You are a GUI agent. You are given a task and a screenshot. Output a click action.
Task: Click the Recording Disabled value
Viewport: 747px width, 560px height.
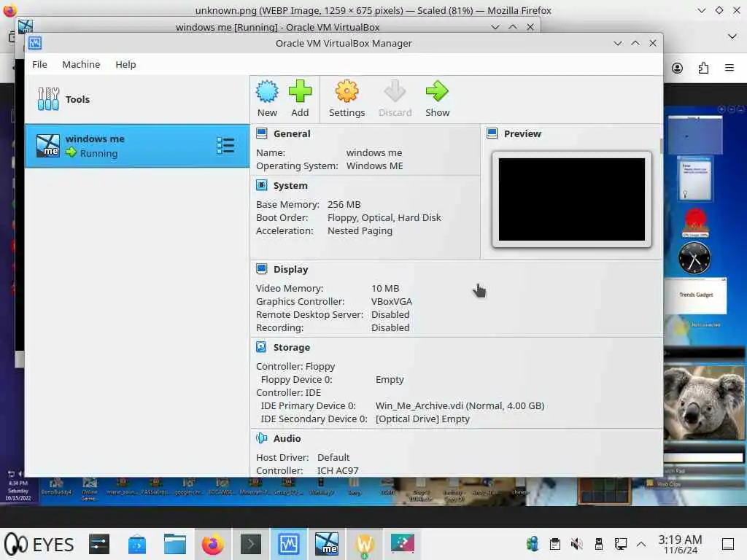(x=390, y=327)
